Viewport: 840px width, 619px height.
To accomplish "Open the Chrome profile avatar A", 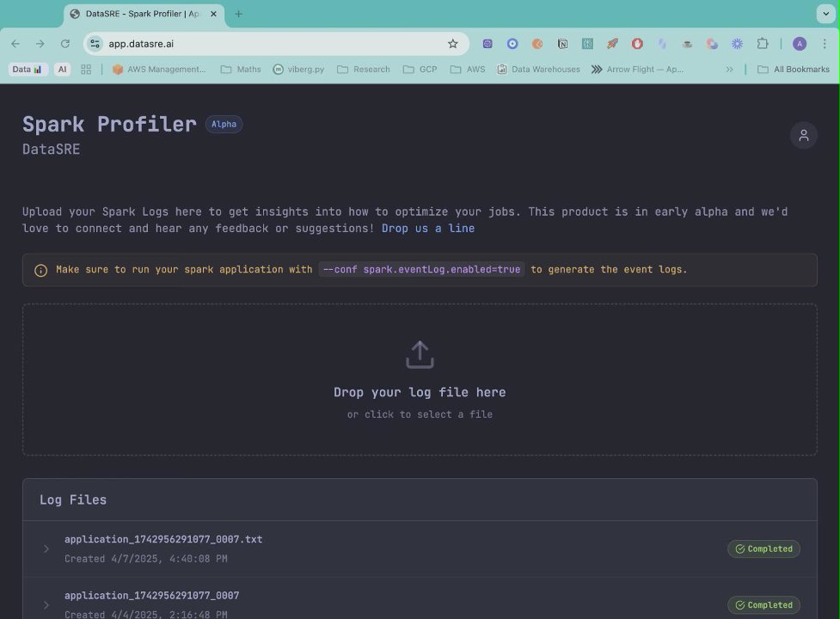I will tap(800, 44).
